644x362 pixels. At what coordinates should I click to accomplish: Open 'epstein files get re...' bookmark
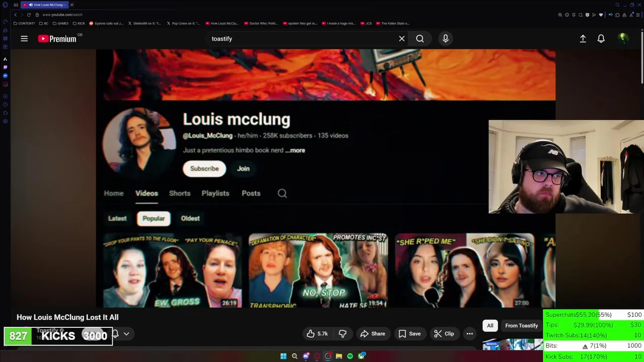point(300,23)
